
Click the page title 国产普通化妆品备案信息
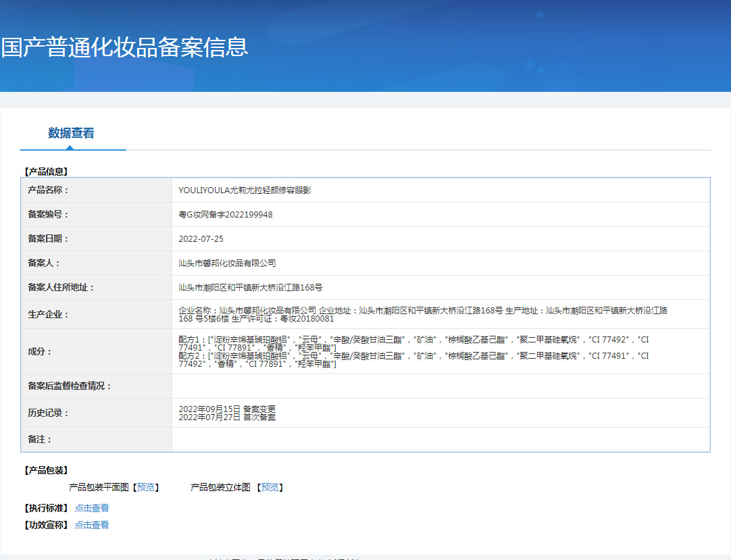point(124,47)
